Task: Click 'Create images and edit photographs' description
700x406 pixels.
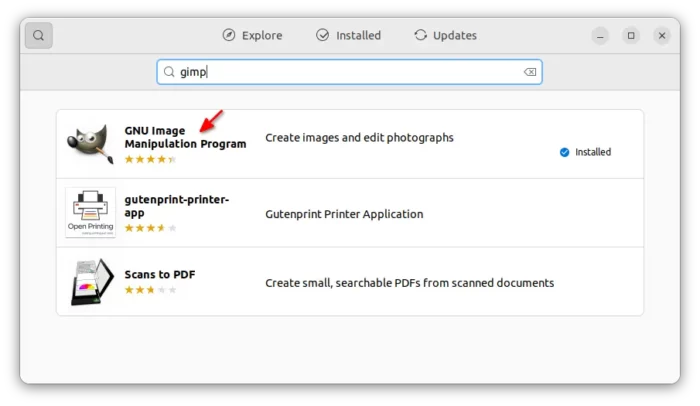Action: coord(359,138)
